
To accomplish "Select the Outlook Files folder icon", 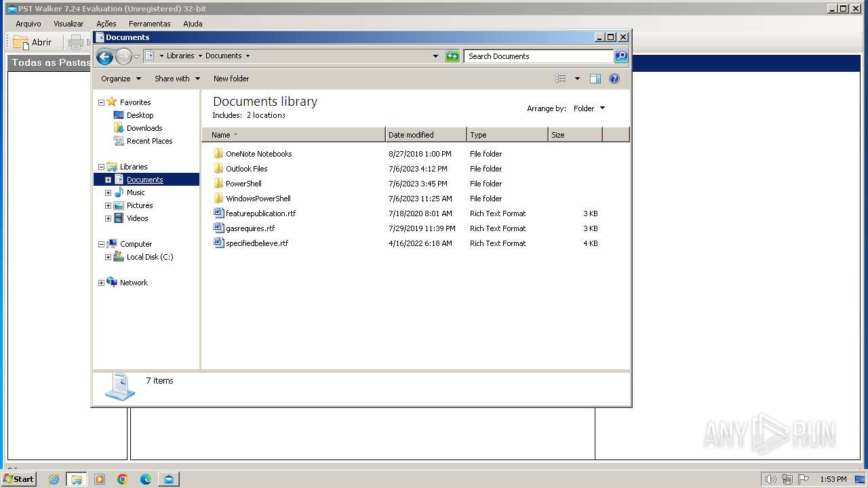I will pos(218,169).
